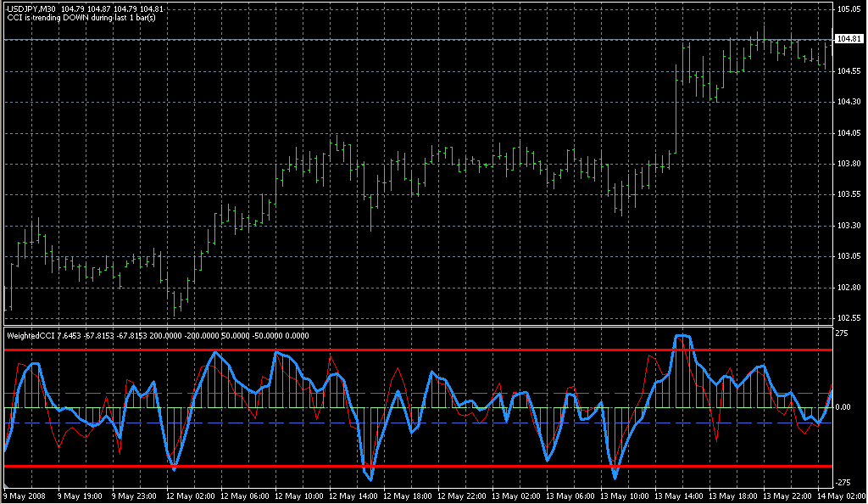The width and height of the screenshot is (868, 504).
Task: Click the 12 May 14:00 time label
Action: coord(354,496)
